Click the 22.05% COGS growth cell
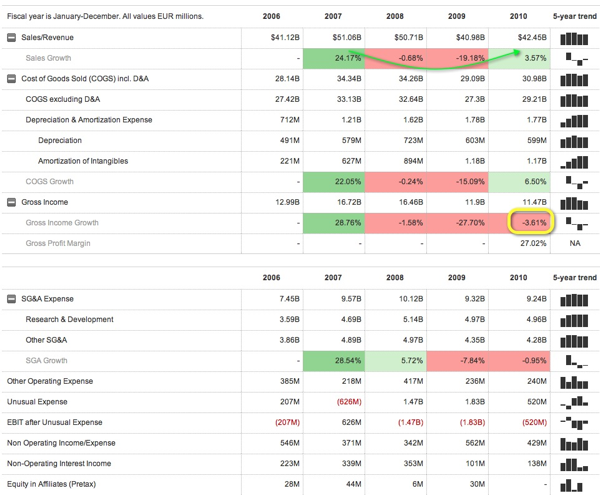The width and height of the screenshot is (600, 495). 334,181
